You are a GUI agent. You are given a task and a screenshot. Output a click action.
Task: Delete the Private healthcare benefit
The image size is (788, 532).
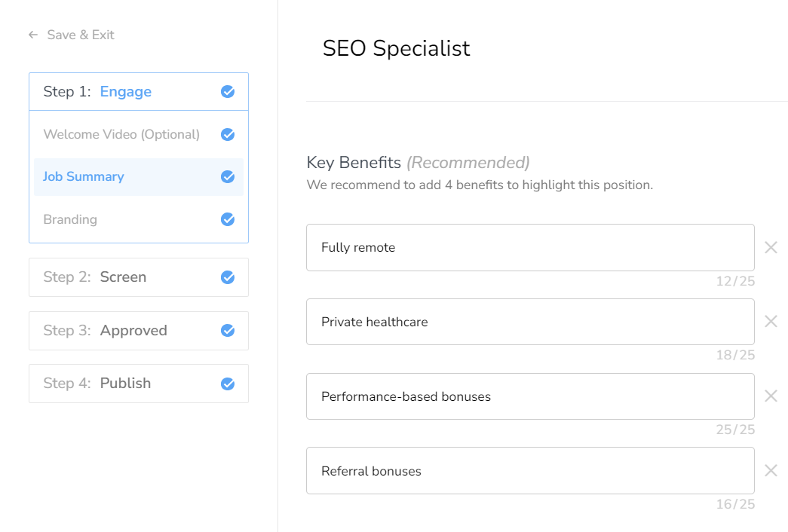point(771,322)
